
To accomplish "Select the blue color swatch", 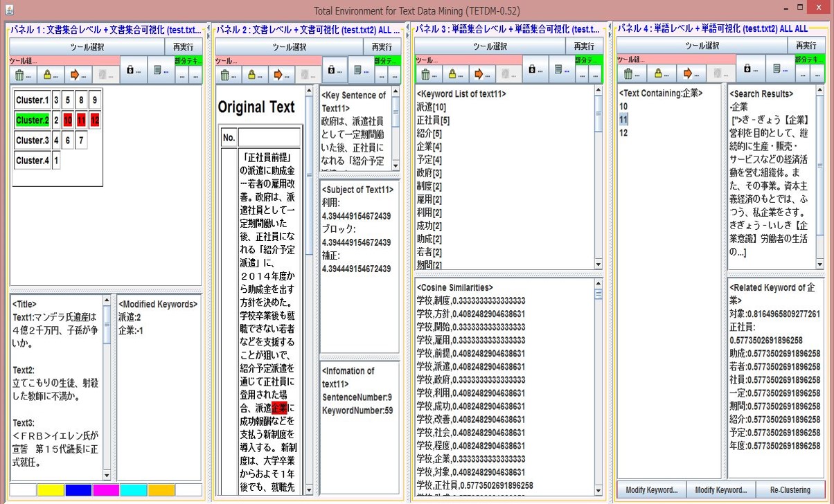I will pyautogui.click(x=78, y=490).
